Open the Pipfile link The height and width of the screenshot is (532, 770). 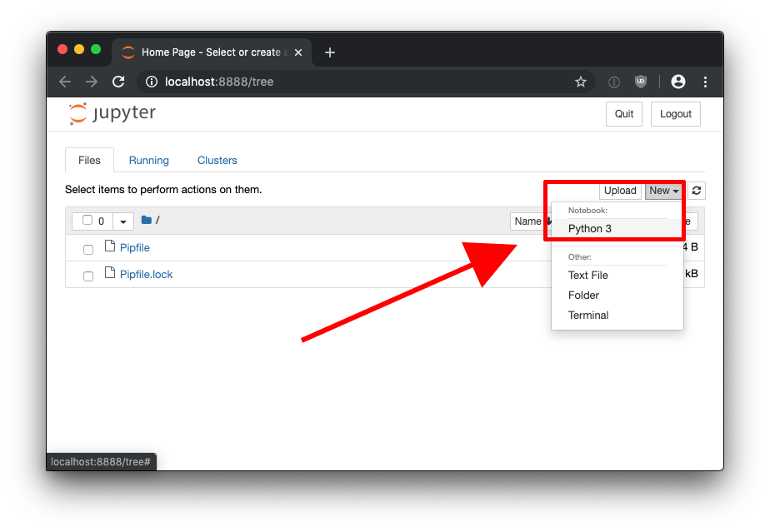pos(134,248)
